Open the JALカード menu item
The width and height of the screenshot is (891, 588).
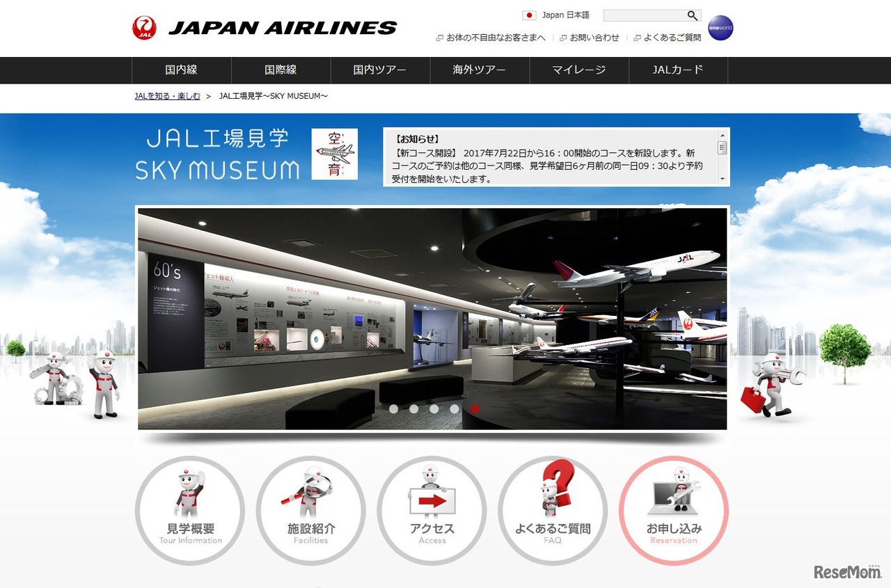point(679,70)
